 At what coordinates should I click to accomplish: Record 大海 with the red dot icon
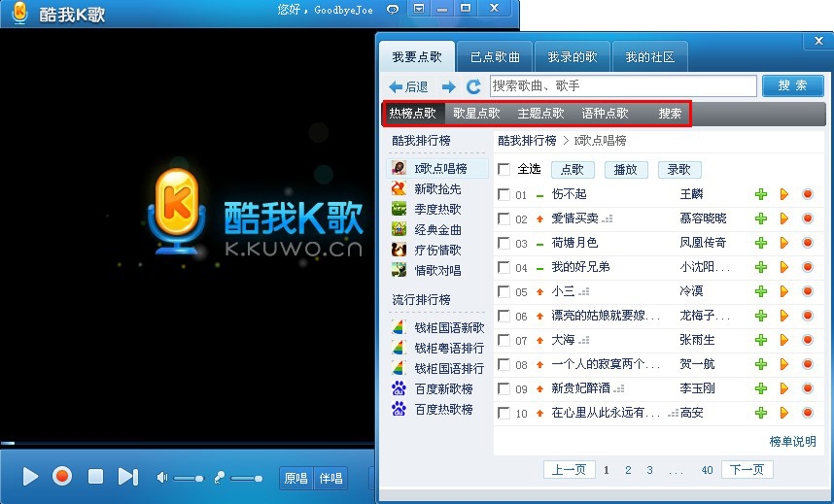808,340
